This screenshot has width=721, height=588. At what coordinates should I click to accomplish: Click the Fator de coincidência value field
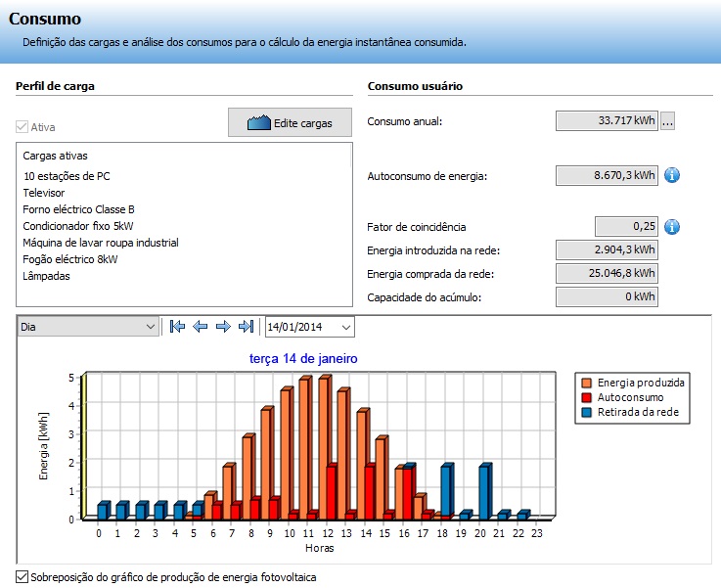click(626, 226)
